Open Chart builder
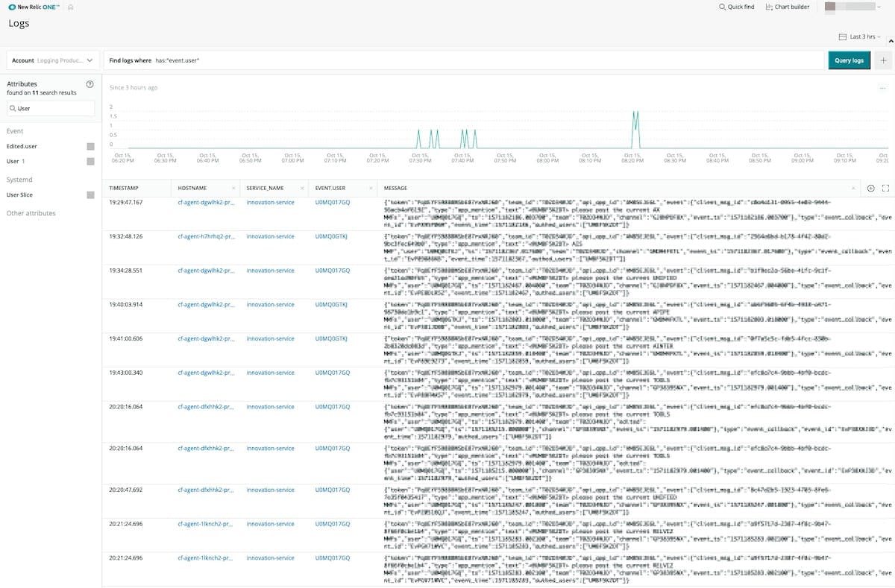Image resolution: width=895 pixels, height=588 pixels. [787, 7]
